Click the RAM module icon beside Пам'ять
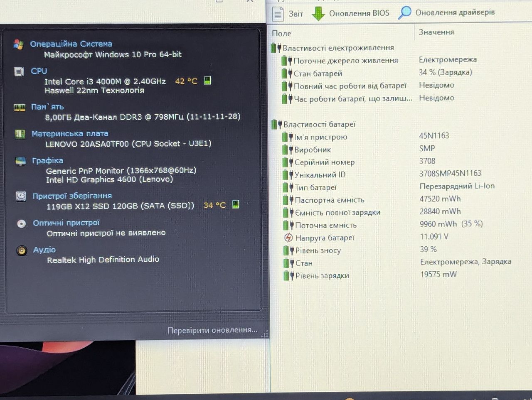The image size is (532, 400). click(20, 108)
